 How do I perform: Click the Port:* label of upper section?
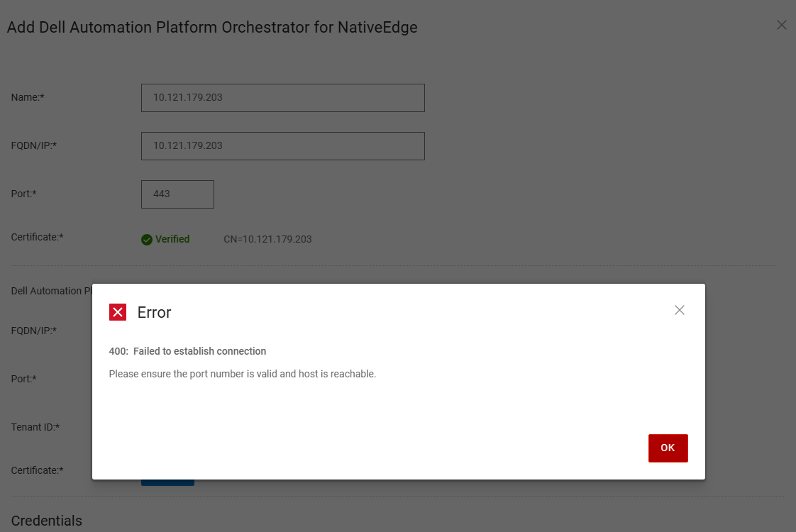[x=23, y=194]
